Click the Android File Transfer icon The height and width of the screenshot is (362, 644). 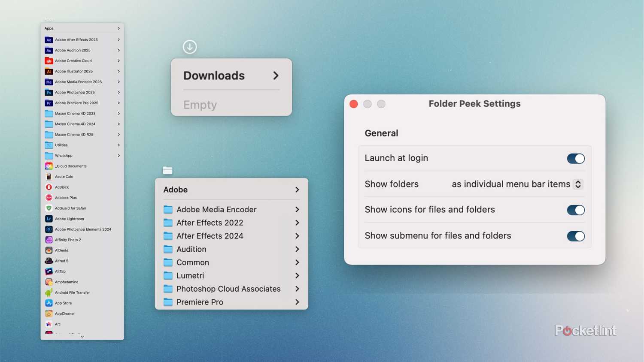coord(49,293)
